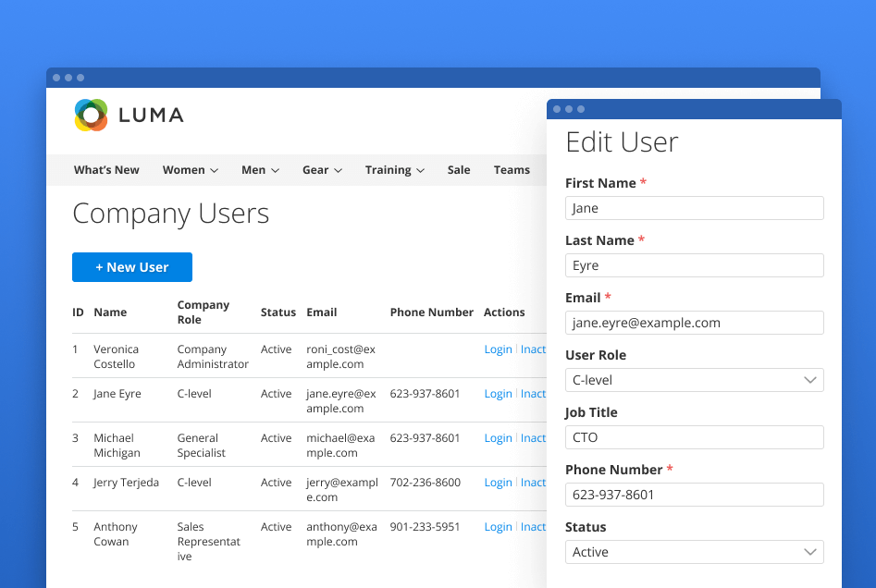Click the Job Title field showing CTO

click(694, 437)
